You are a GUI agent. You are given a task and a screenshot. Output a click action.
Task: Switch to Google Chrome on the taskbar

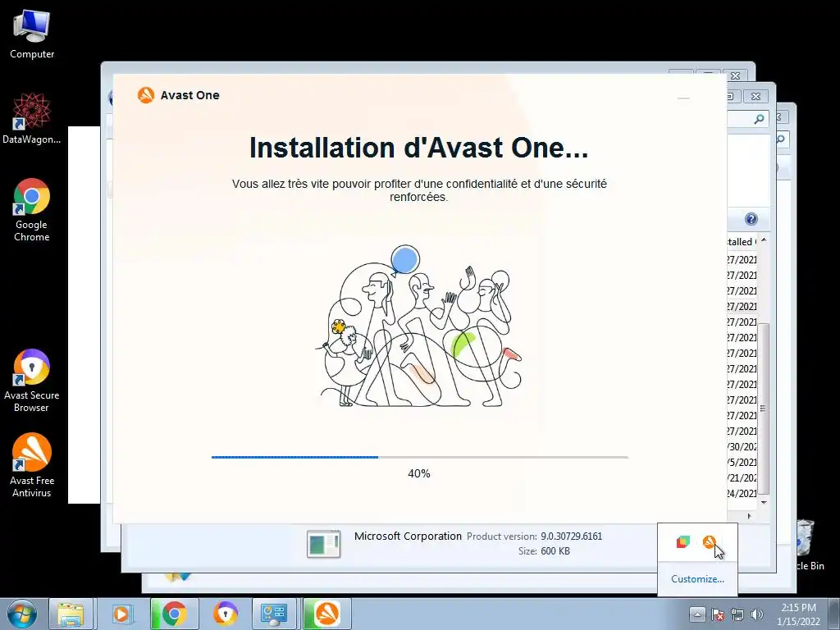(174, 614)
